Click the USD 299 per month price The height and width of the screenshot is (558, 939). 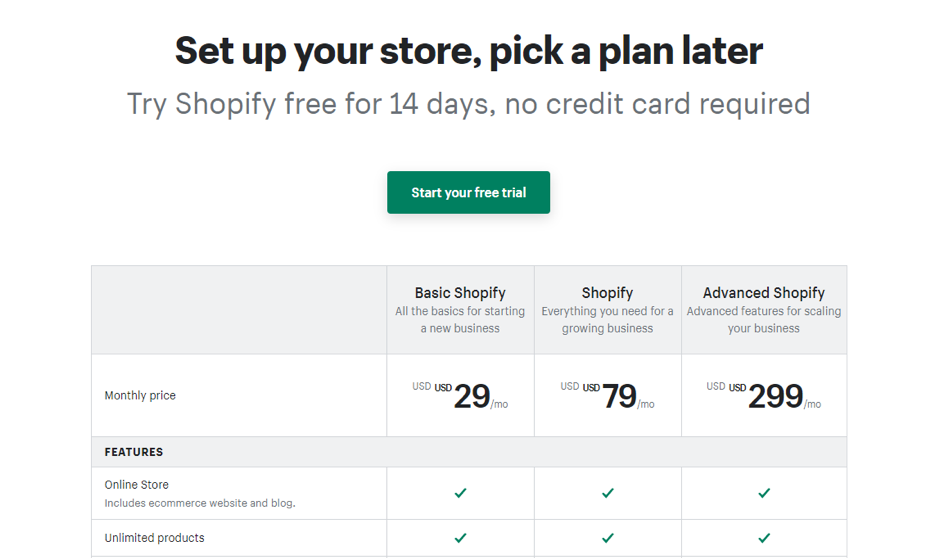[x=775, y=397]
